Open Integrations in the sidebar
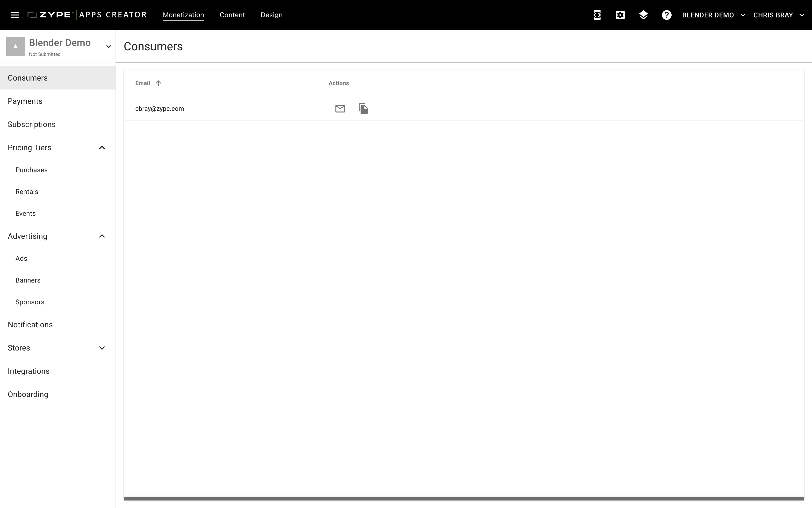 pos(58,371)
